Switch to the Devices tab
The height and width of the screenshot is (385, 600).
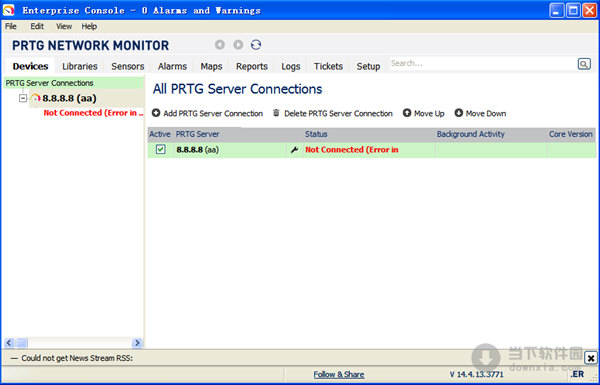(30, 66)
